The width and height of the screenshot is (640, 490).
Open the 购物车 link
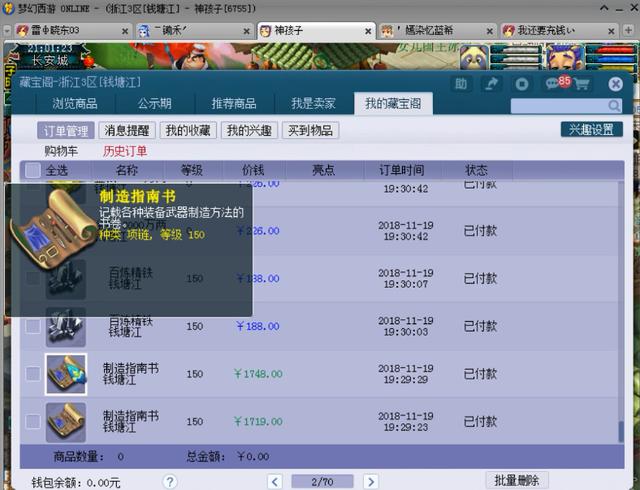click(61, 151)
